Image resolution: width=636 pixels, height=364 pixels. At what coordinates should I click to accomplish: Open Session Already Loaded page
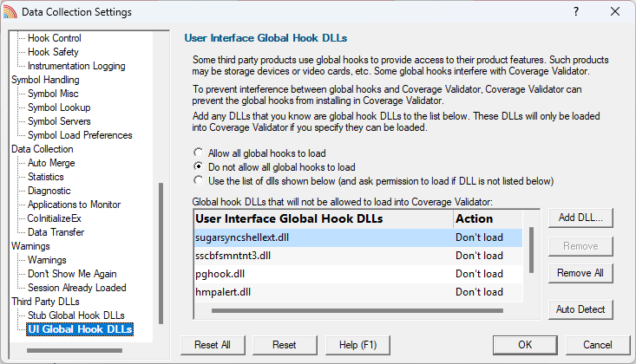tap(77, 288)
